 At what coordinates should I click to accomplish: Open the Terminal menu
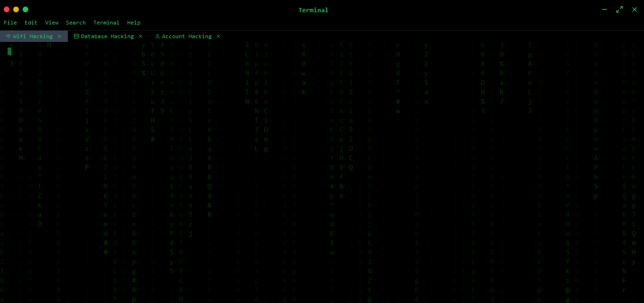pos(106,23)
